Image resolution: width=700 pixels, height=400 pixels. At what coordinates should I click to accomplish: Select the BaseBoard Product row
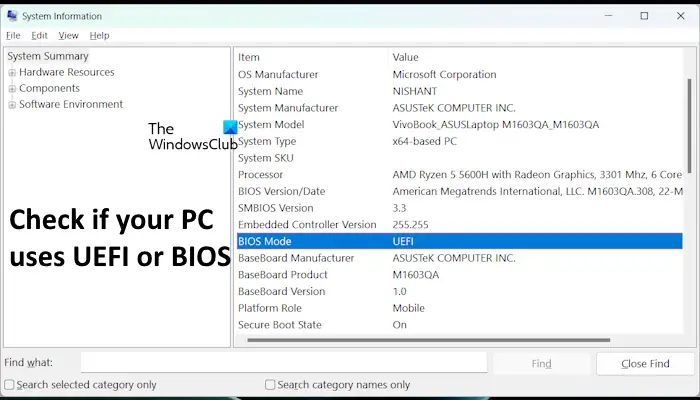[x=459, y=275]
